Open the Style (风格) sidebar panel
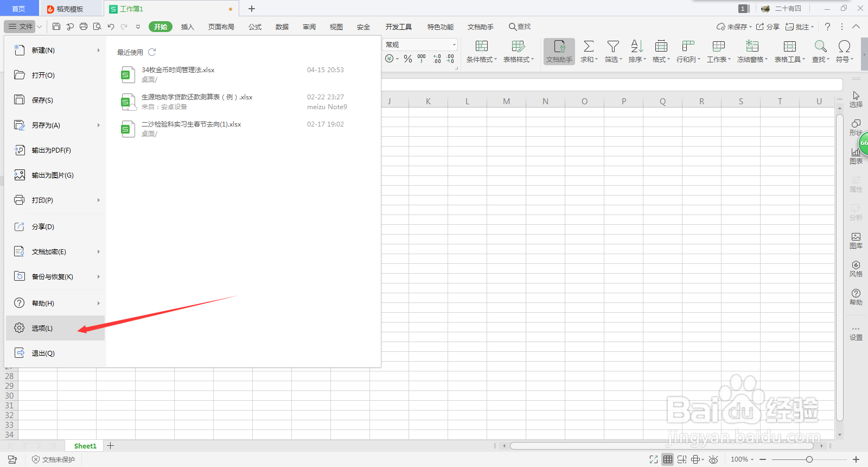This screenshot has height=467, width=868. tap(856, 269)
